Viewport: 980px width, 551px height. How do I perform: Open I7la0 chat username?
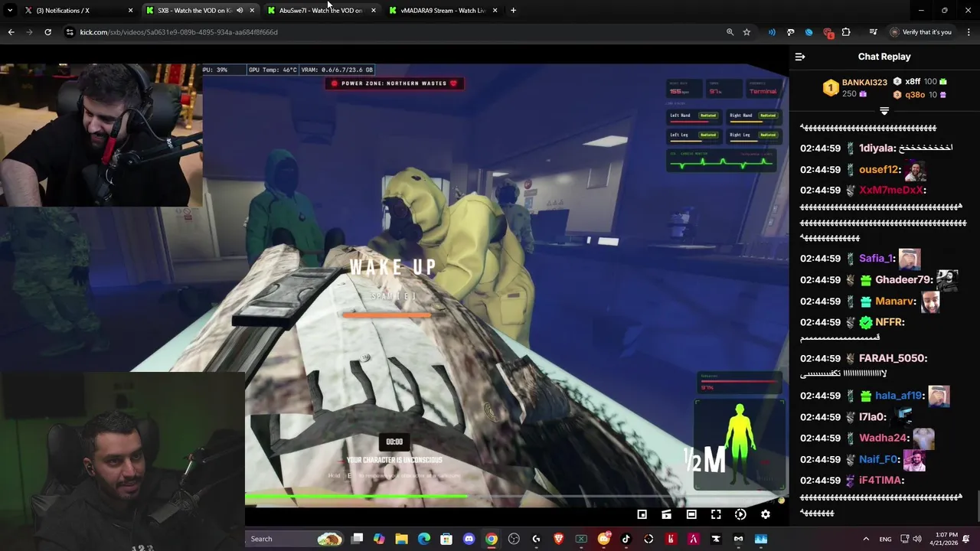click(872, 417)
